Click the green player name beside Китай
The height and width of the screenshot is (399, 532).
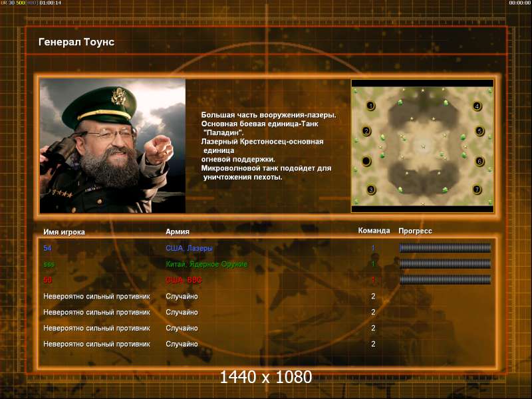[49, 264]
